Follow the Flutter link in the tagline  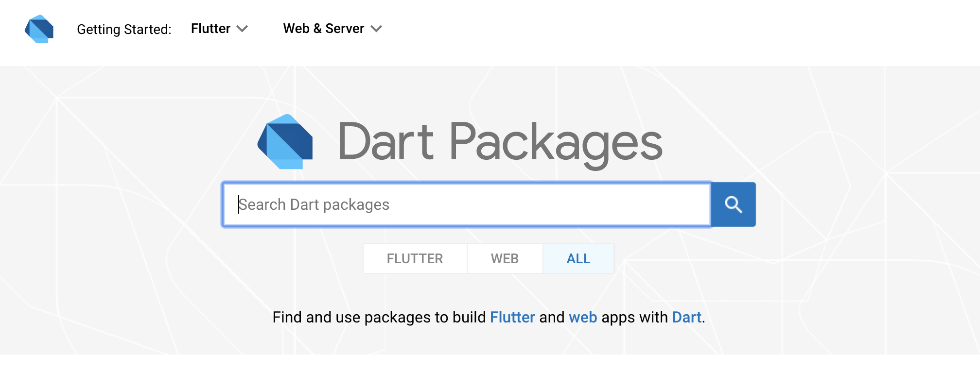point(512,317)
